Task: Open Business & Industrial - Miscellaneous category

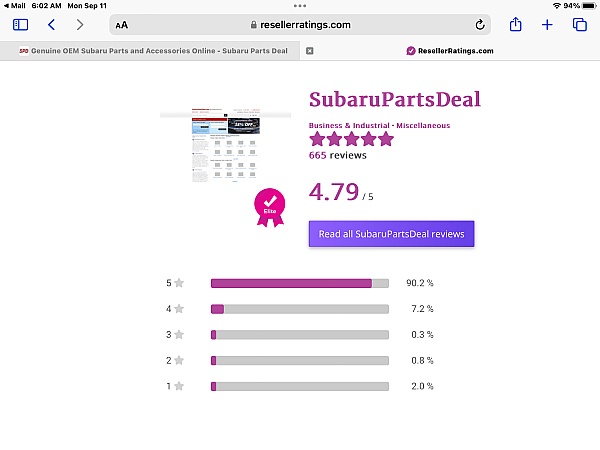Action: pyautogui.click(x=379, y=126)
